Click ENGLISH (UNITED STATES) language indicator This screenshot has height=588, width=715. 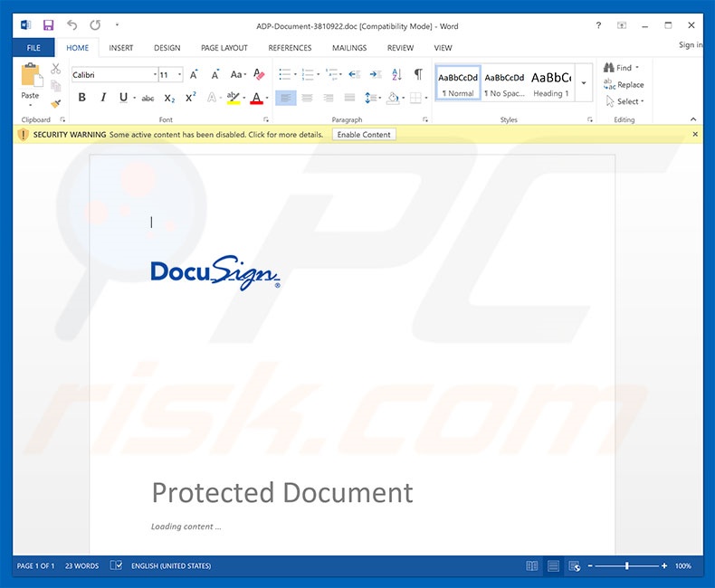(x=171, y=566)
